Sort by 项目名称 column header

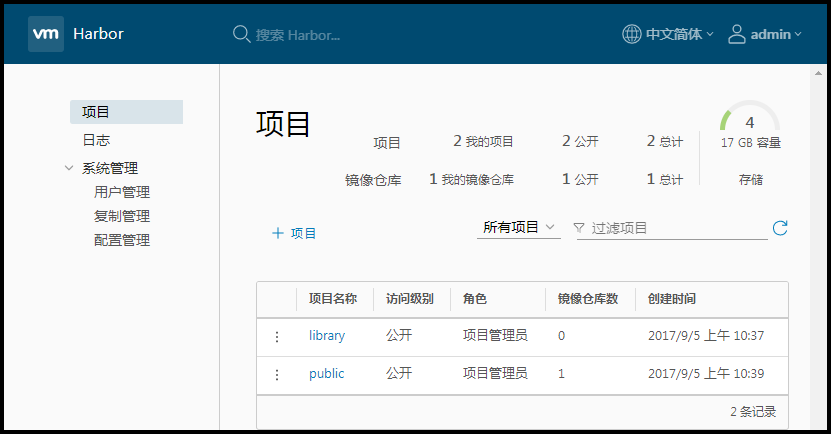[333, 299]
